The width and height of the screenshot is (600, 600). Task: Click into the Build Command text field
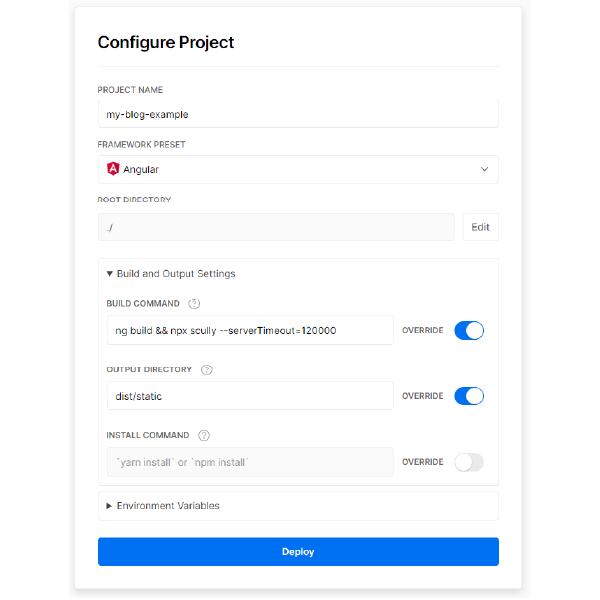250,330
